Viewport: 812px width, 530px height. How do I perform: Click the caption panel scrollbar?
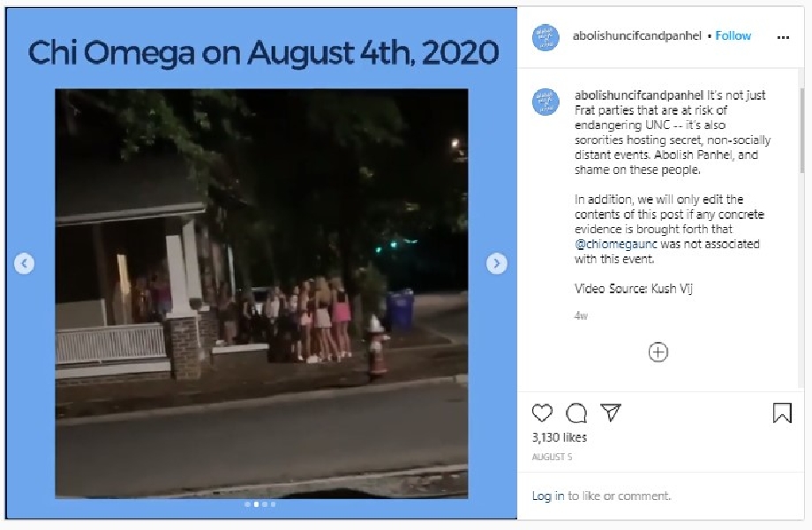click(x=802, y=130)
